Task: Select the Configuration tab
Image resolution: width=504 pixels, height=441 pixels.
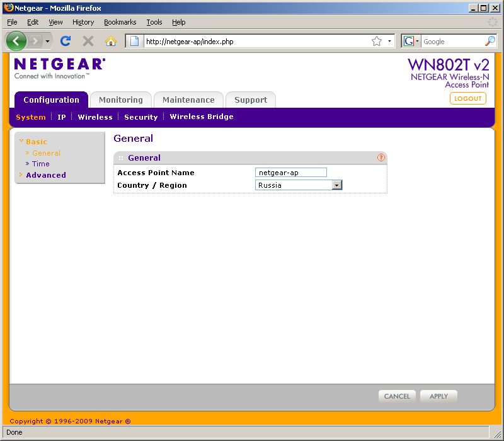Action: pos(51,100)
